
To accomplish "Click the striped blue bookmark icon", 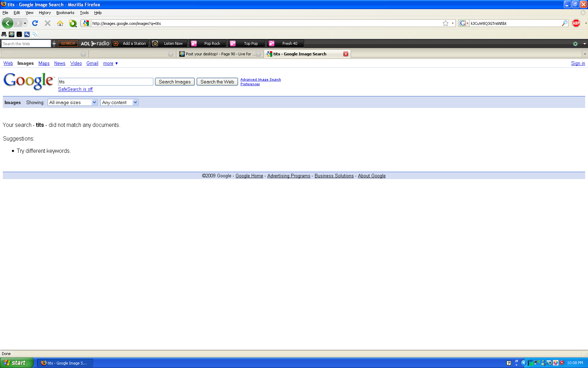I will tap(12, 34).
